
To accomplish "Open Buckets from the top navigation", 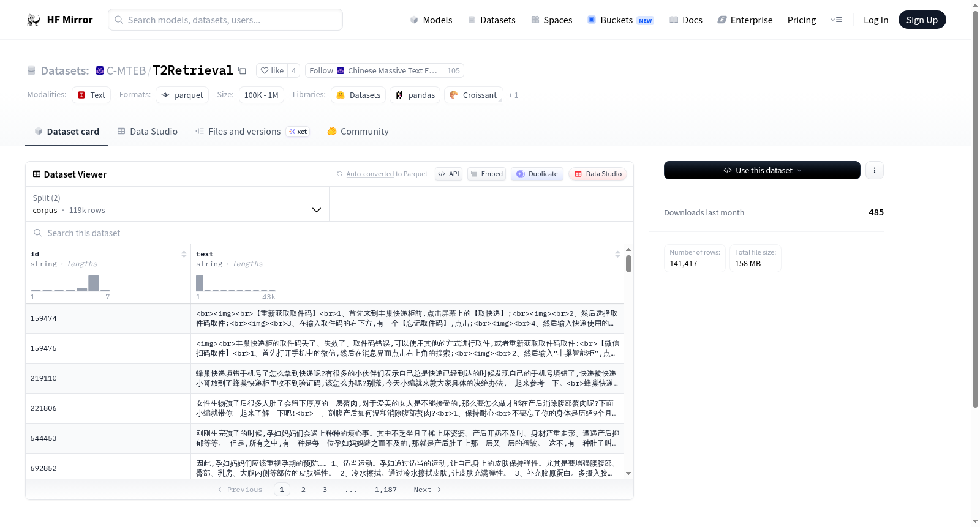I will tap(620, 20).
